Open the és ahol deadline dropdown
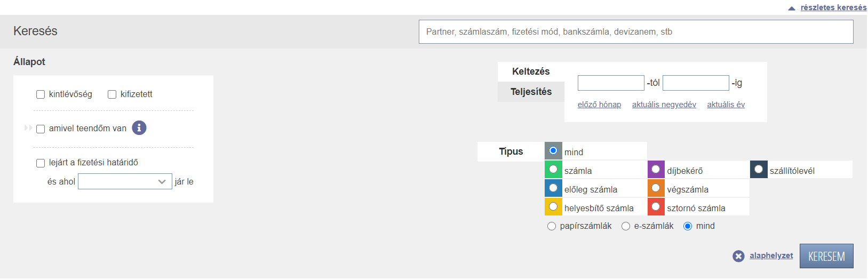Image resolution: width=868 pixels, height=280 pixels. click(125, 182)
